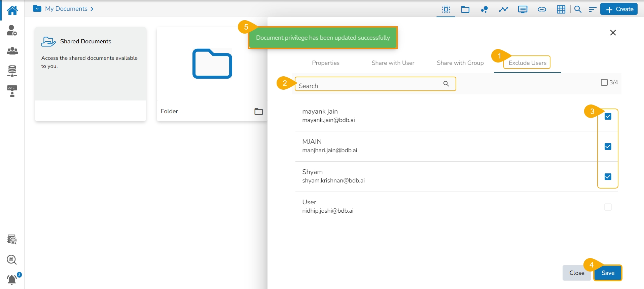644x289 pixels.
Task: Expand the My Documents folder dropdown
Action: point(37,9)
